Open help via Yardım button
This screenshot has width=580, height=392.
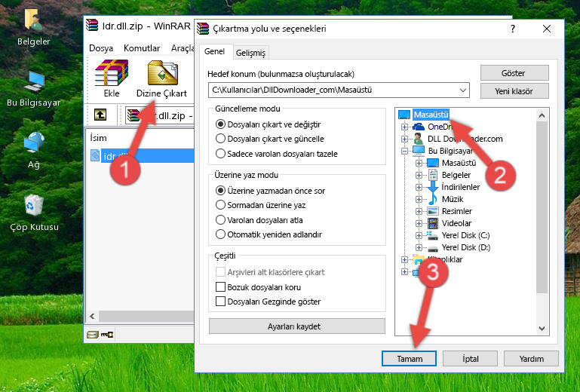point(531,359)
